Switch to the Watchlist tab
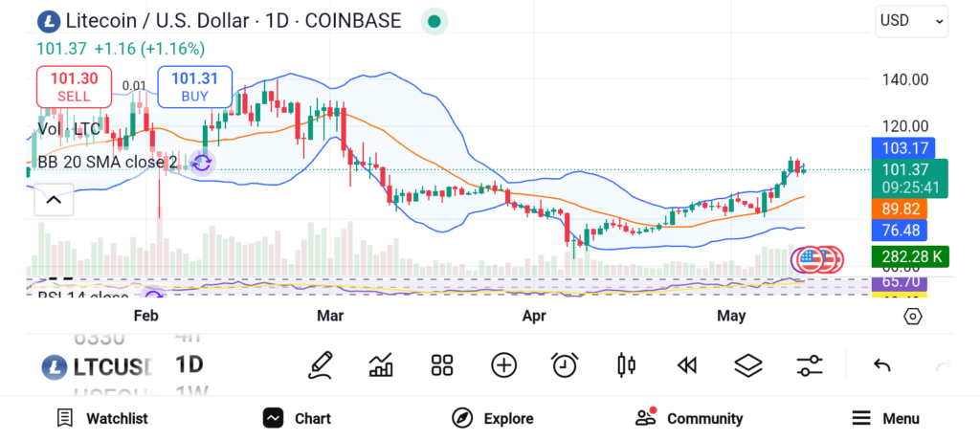This screenshot has height=441, width=980. pyautogui.click(x=102, y=418)
